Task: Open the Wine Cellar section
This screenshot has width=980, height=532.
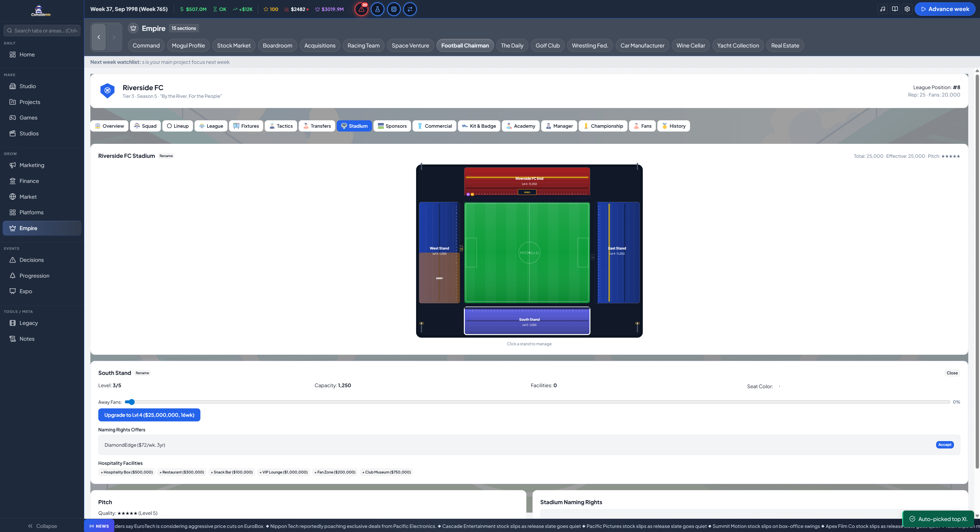Action: [x=691, y=46]
